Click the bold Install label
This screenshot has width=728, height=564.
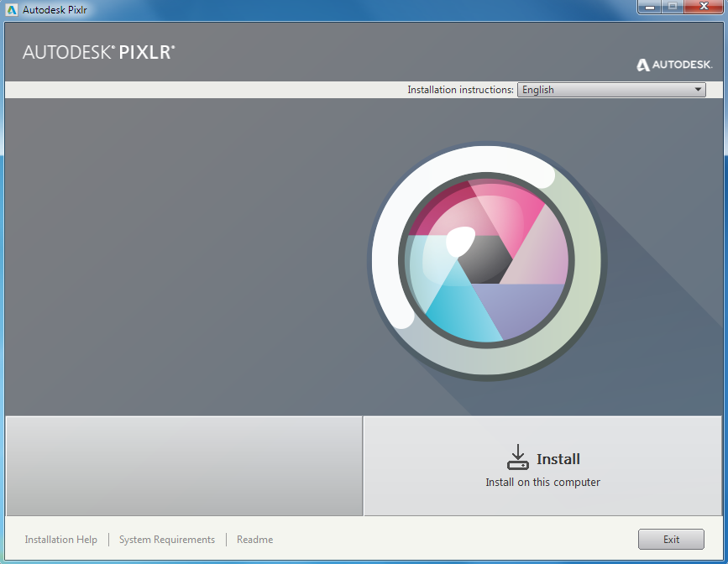pos(558,459)
